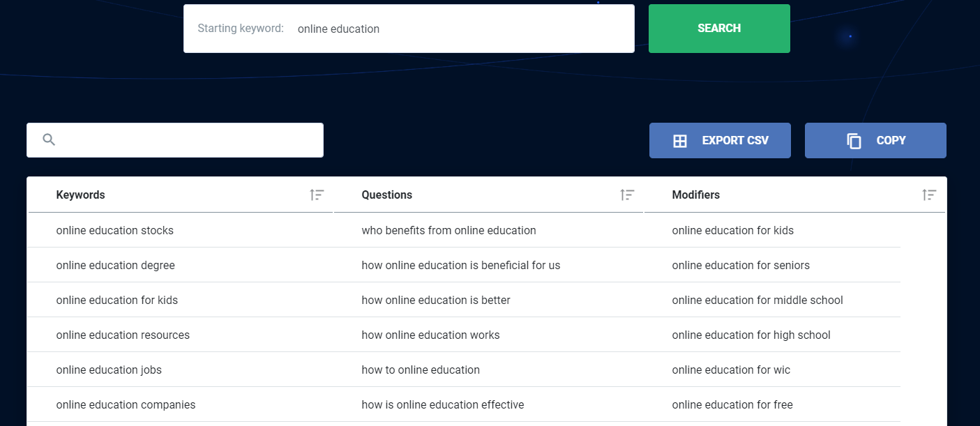Click inside the results filter field
The width and height of the screenshot is (980, 426).
pos(188,140)
